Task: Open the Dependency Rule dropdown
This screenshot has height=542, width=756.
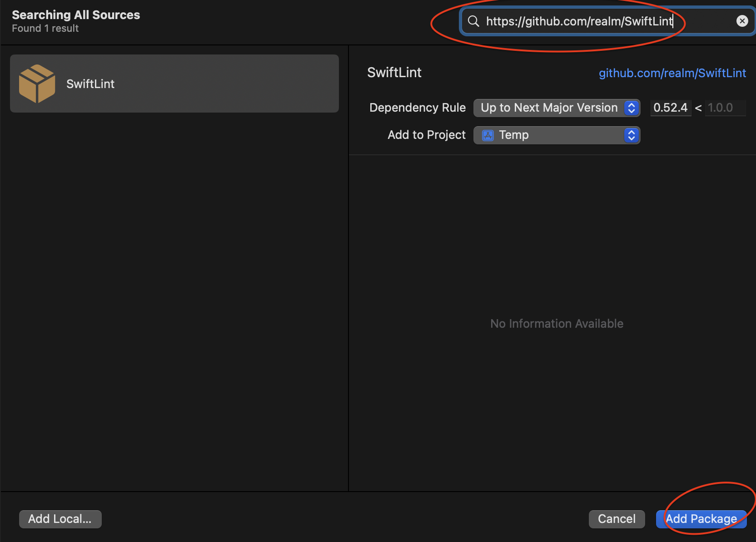Action: [557, 108]
